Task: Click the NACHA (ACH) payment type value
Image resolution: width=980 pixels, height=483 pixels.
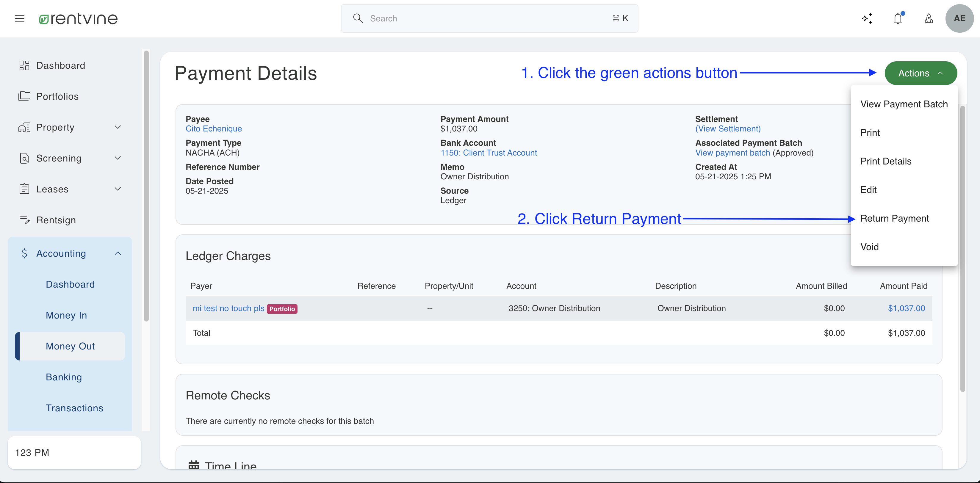Action: [x=212, y=153]
